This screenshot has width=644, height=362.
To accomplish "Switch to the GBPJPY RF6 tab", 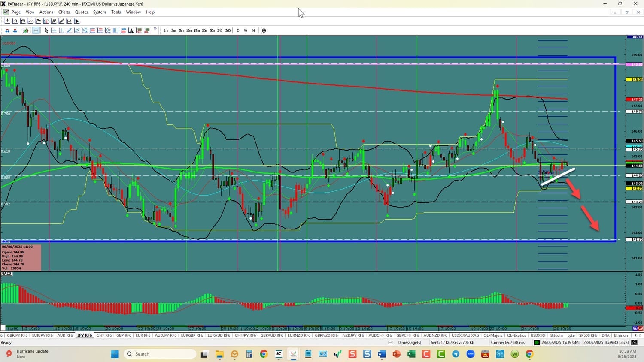I will (17, 335).
